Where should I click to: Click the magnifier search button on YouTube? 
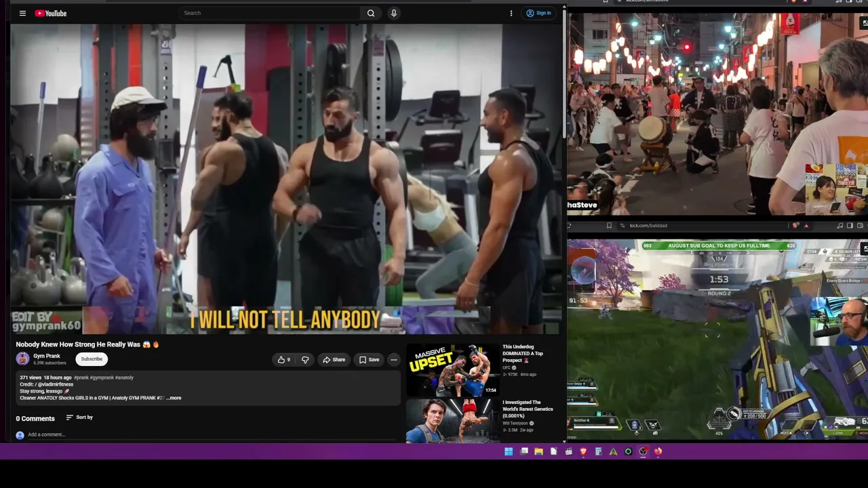pos(371,13)
